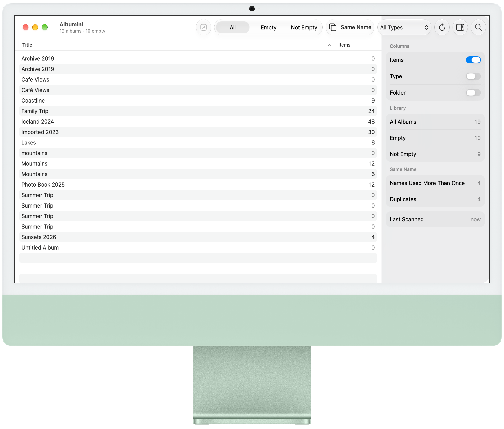Select the Imported 2023 album
Image resolution: width=504 pixels, height=429 pixels.
(x=198, y=132)
